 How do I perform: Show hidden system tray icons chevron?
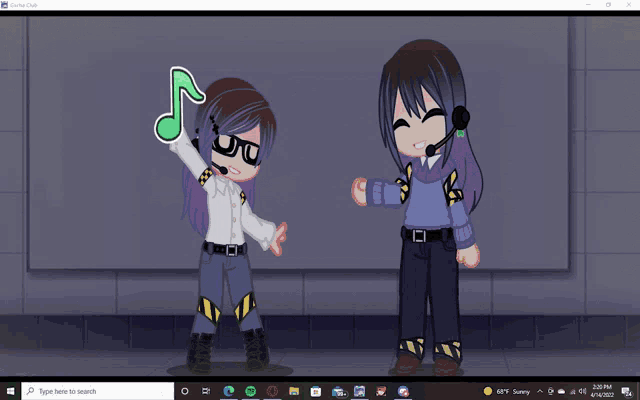[x=540, y=391]
